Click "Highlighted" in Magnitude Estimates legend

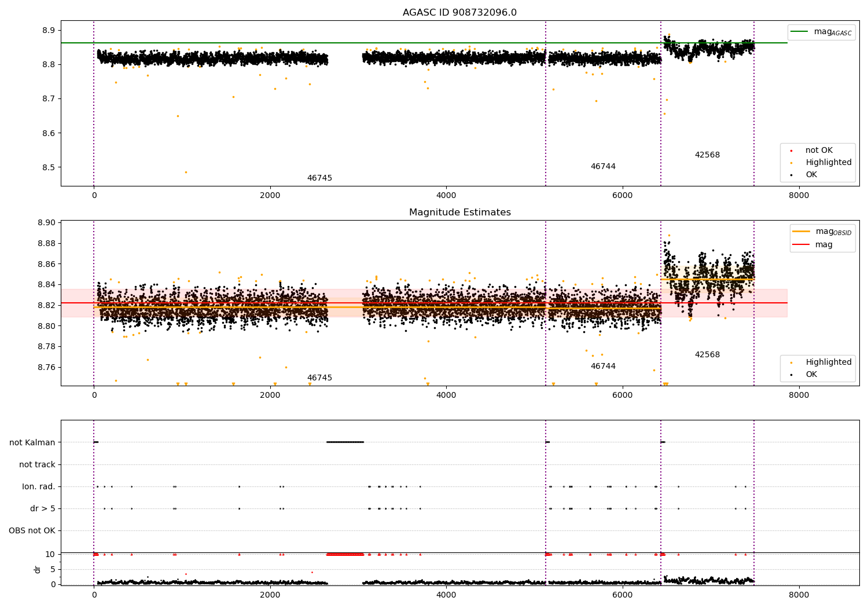[x=829, y=362]
